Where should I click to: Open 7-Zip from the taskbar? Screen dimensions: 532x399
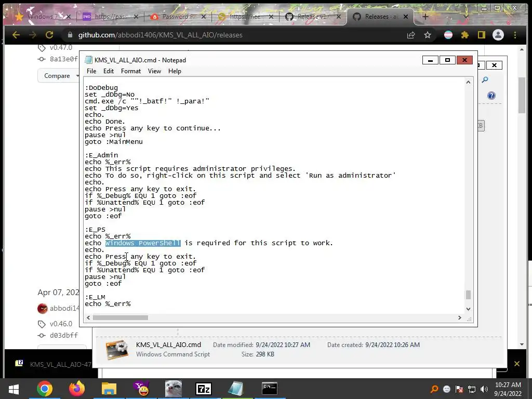204,389
